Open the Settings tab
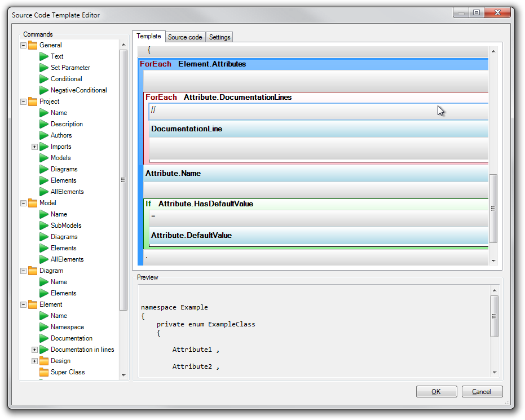The width and height of the screenshot is (525, 420). point(219,37)
